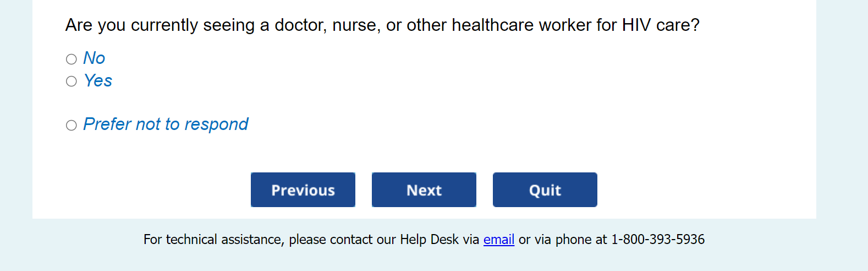
Task: Select the "Yes" radio button
Action: coord(72,82)
